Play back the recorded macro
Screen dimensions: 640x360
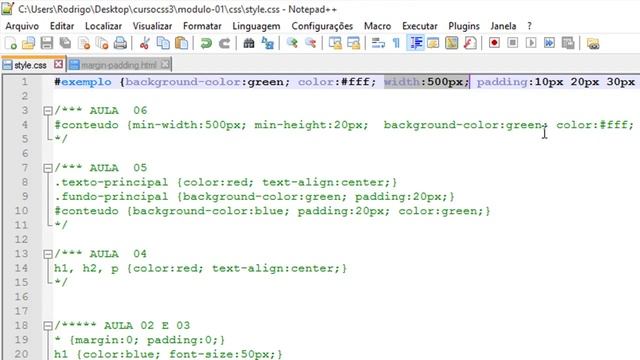point(531,43)
